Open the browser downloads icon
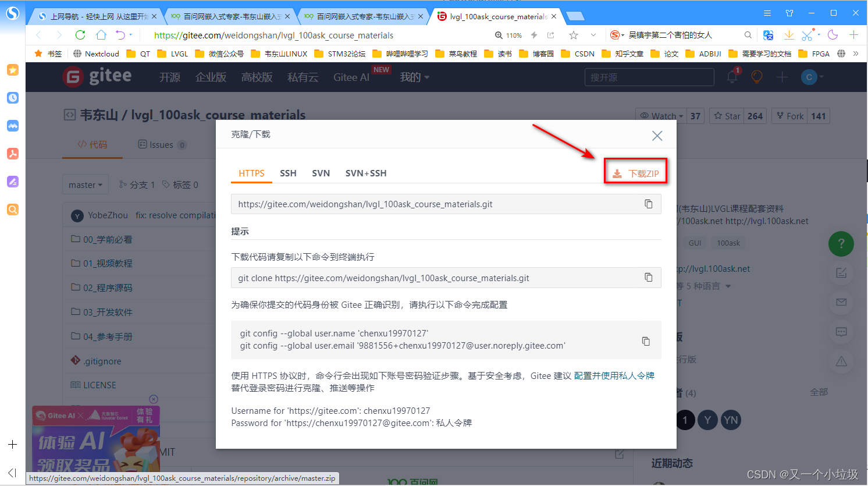868x486 pixels. 789,35
